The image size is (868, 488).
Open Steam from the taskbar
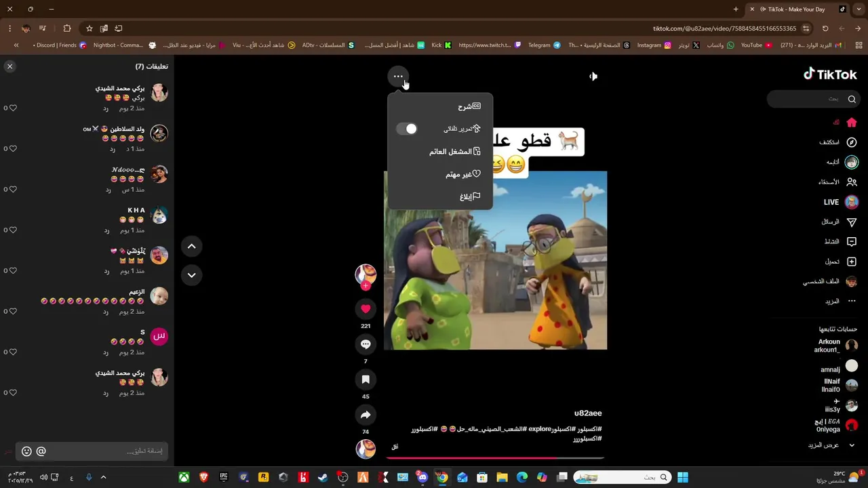click(323, 478)
